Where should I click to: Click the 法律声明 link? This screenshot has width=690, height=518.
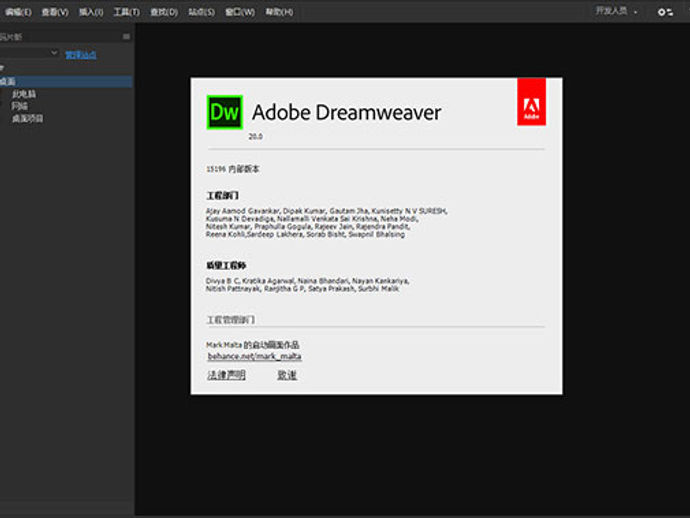(x=226, y=375)
